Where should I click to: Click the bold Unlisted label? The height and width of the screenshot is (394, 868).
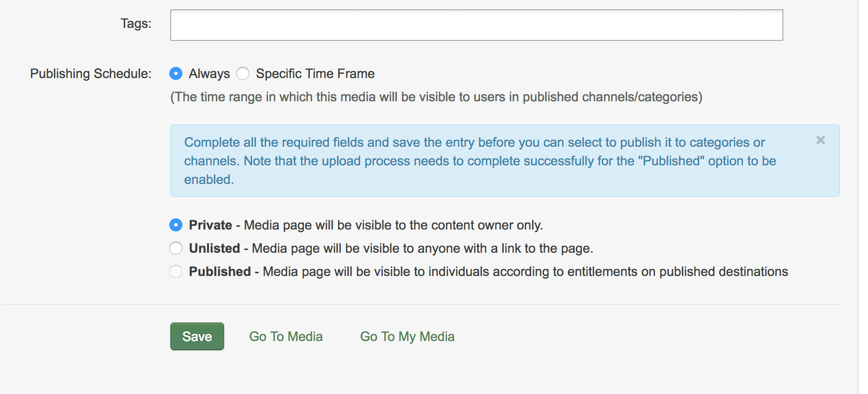[214, 248]
